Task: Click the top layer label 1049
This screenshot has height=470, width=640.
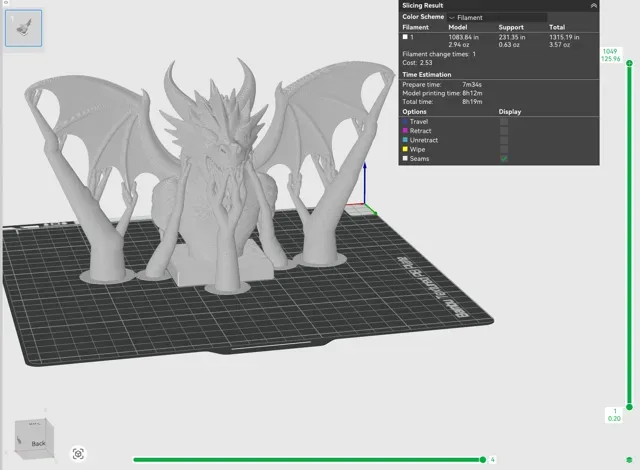Action: point(610,51)
